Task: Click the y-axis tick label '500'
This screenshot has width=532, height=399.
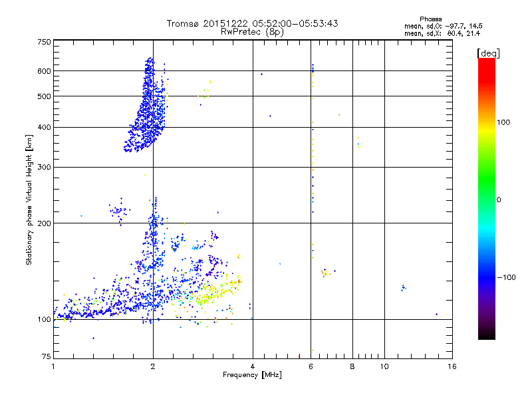Action: (x=44, y=96)
